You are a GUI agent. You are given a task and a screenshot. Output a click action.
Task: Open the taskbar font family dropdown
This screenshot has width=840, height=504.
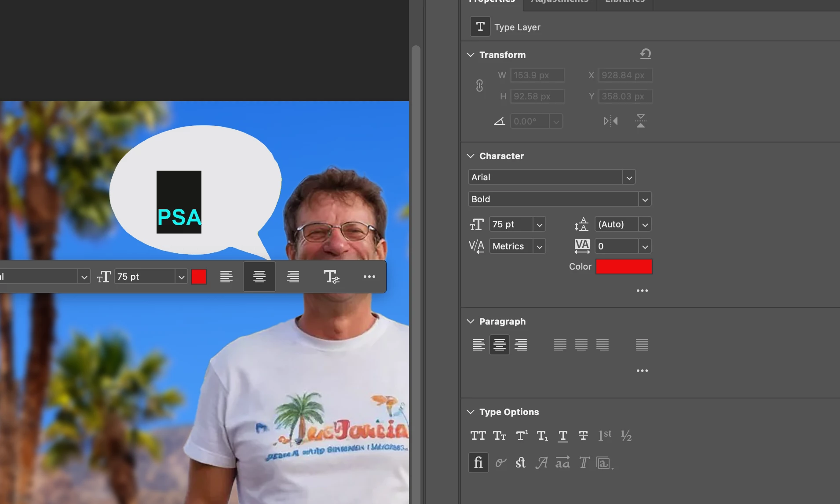tap(84, 277)
